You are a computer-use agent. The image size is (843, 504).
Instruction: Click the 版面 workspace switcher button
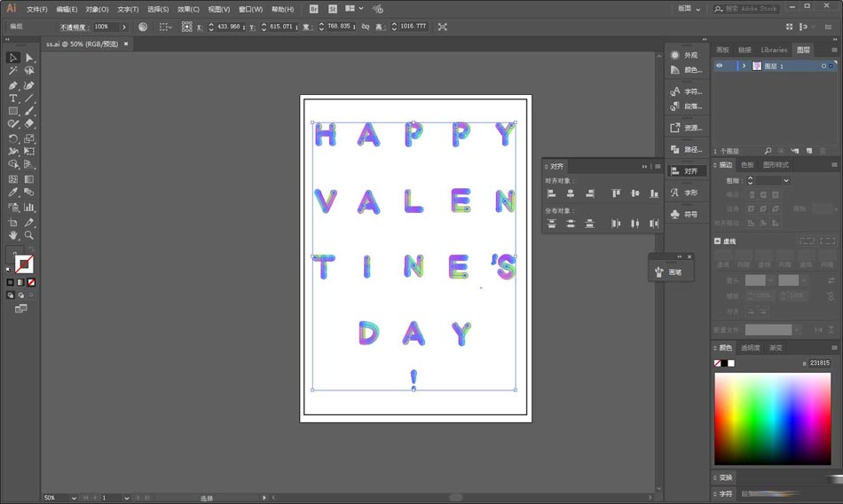click(x=689, y=9)
